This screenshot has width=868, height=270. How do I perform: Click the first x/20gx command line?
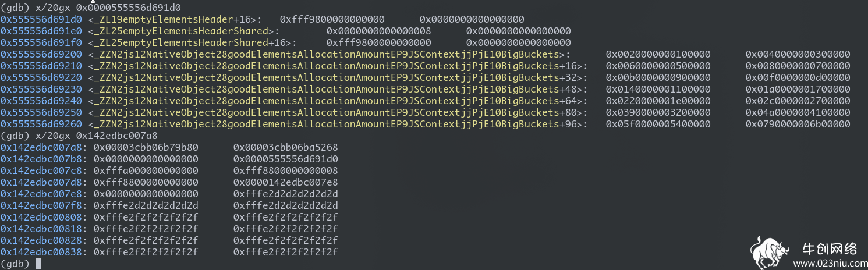point(90,8)
